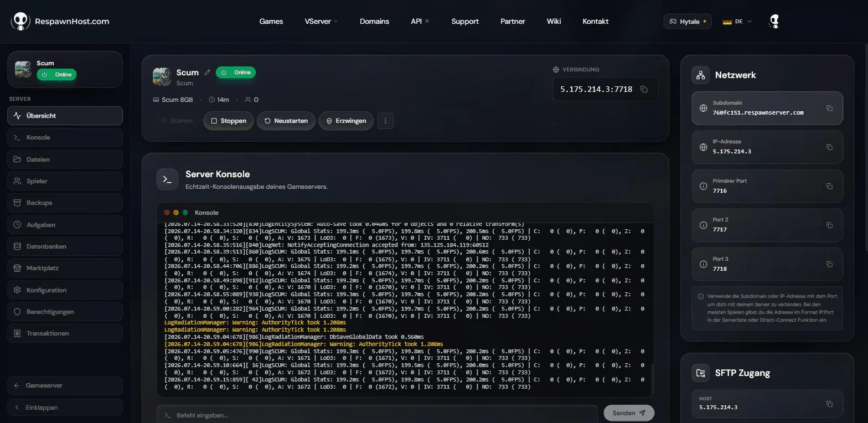868x423 pixels.
Task: Click the console output scrollbar
Action: [x=652, y=379]
